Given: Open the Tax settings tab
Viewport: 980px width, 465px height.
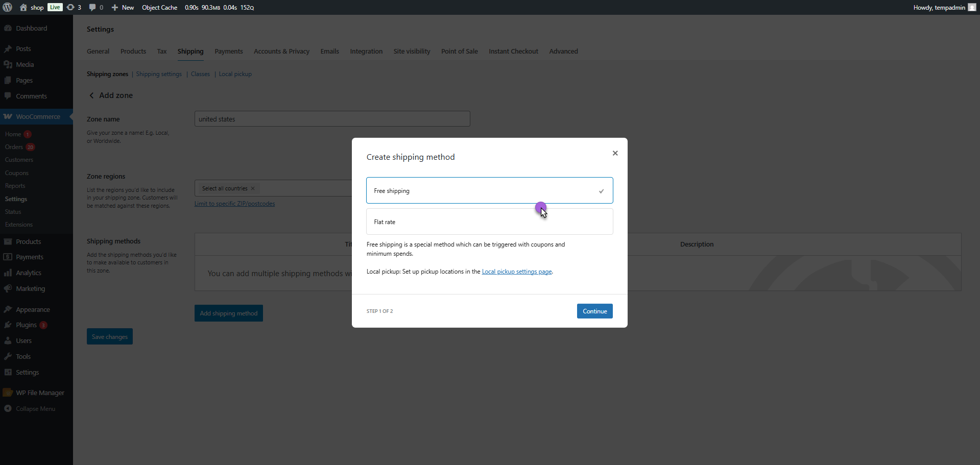Looking at the screenshot, I should coord(161,51).
